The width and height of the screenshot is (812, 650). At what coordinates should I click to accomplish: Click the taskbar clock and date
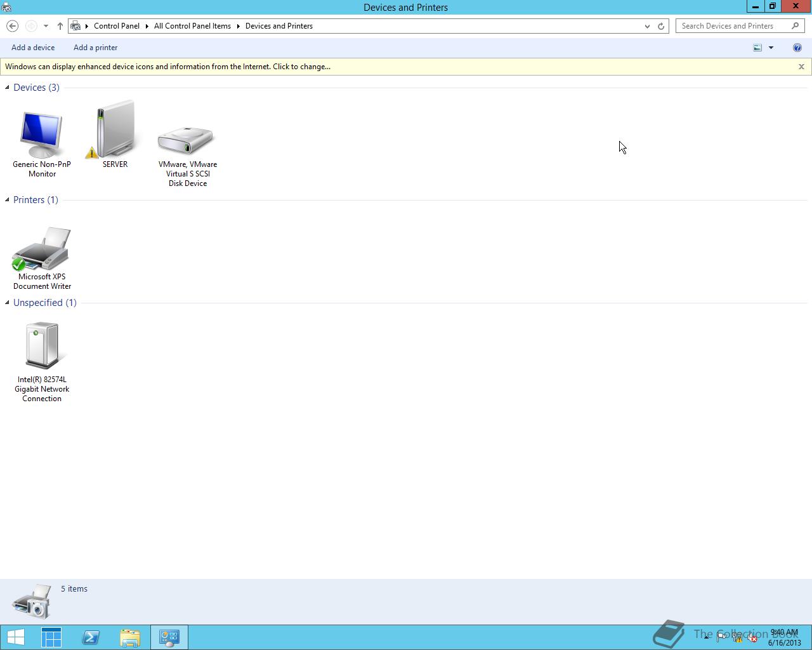tap(784, 637)
